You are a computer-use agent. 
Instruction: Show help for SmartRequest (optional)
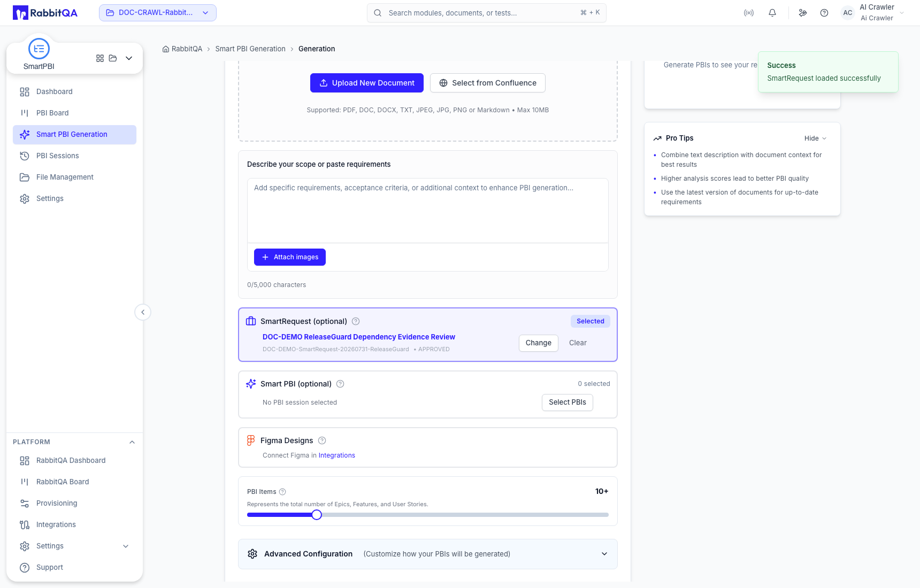356,321
